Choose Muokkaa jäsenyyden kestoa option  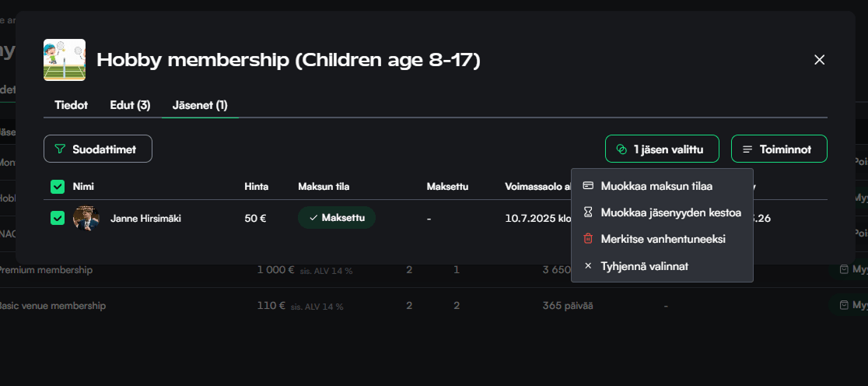pos(670,212)
